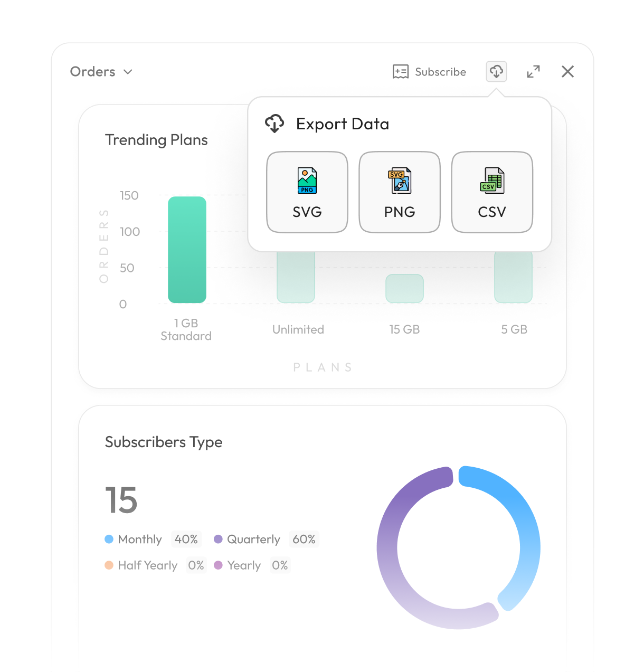Image resolution: width=644 pixels, height=672 pixels.
Task: Click the Subscribe ticket icon
Action: click(x=400, y=71)
